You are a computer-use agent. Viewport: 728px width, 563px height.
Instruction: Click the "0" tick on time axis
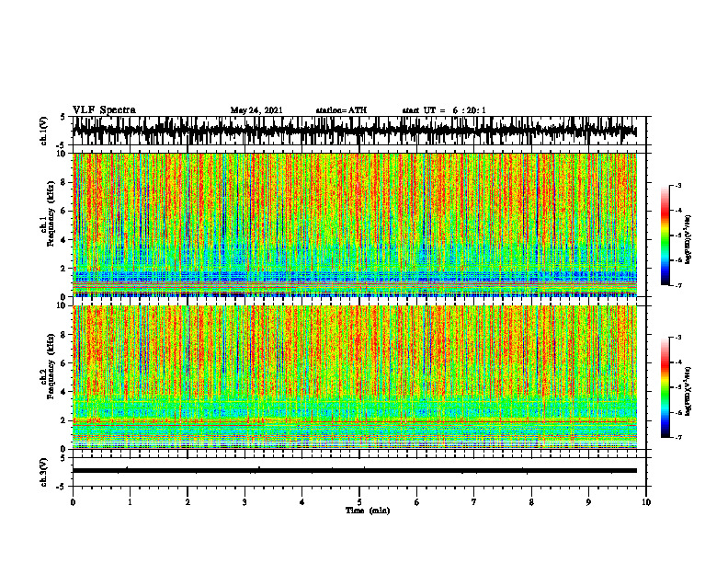[x=73, y=502]
